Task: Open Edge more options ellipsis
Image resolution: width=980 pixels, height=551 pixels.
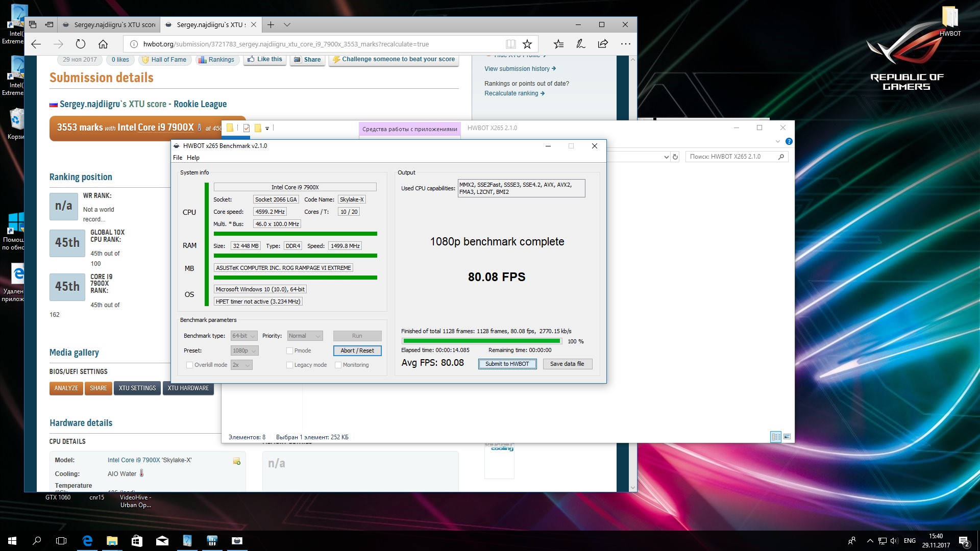Action: pyautogui.click(x=625, y=44)
